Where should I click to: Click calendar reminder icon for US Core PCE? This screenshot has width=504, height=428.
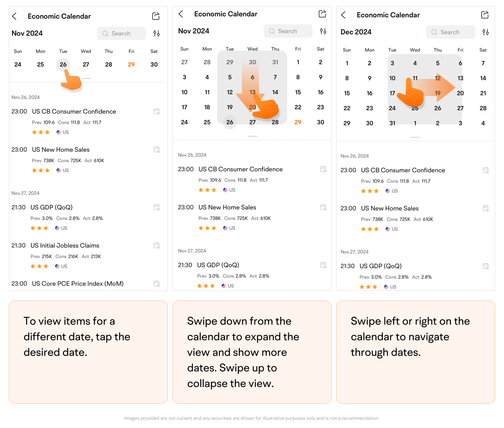coord(157,284)
